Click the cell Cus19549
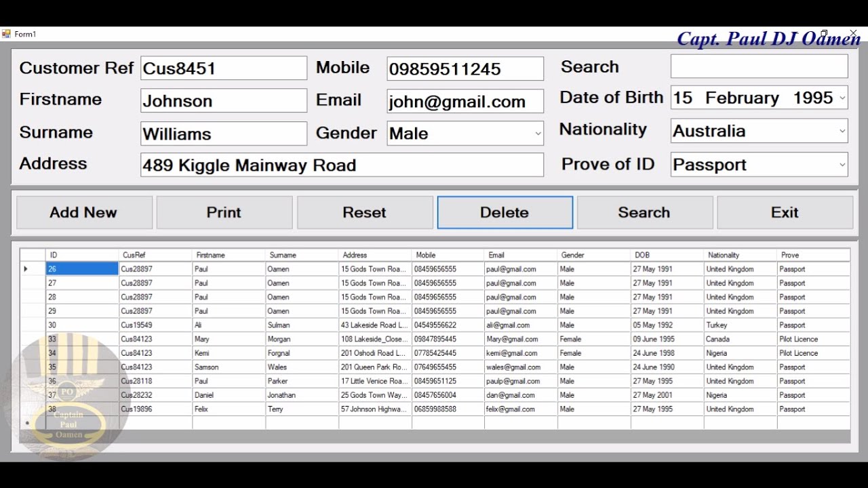This screenshot has height=488, width=868. [155, 325]
